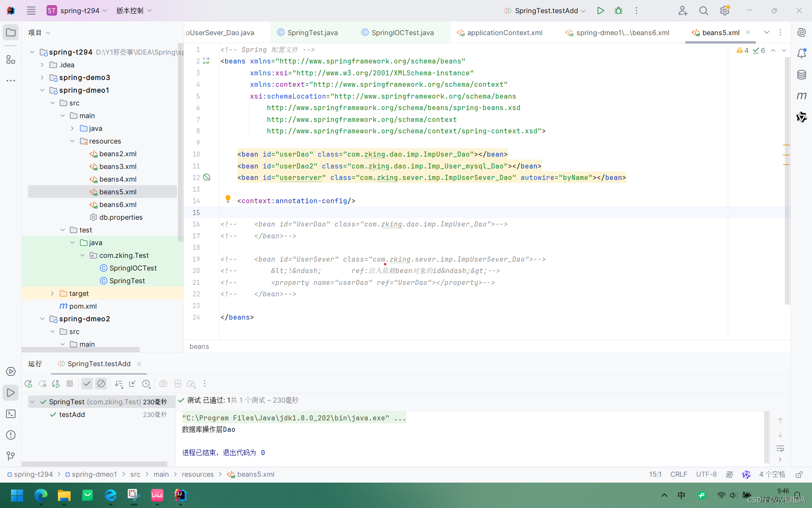Click the Debug bug icon in the toolbar

[618, 11]
